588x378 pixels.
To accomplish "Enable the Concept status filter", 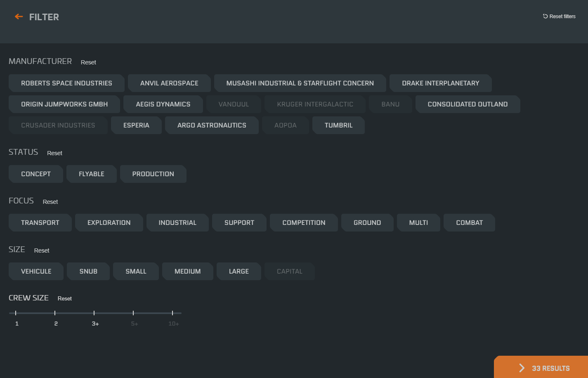I will pos(36,174).
